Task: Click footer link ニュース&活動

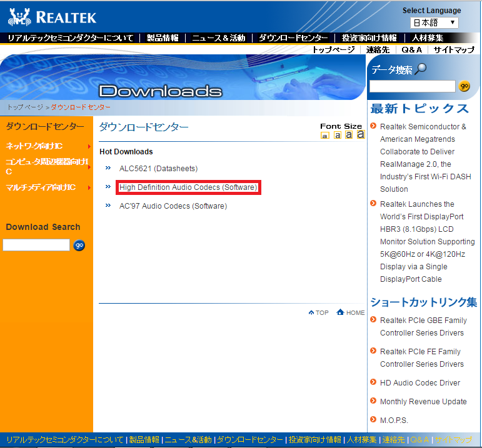Action: tap(188, 440)
